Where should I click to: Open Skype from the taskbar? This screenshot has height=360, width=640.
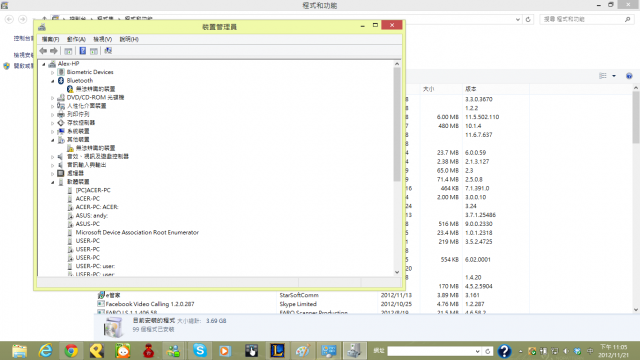[200, 351]
